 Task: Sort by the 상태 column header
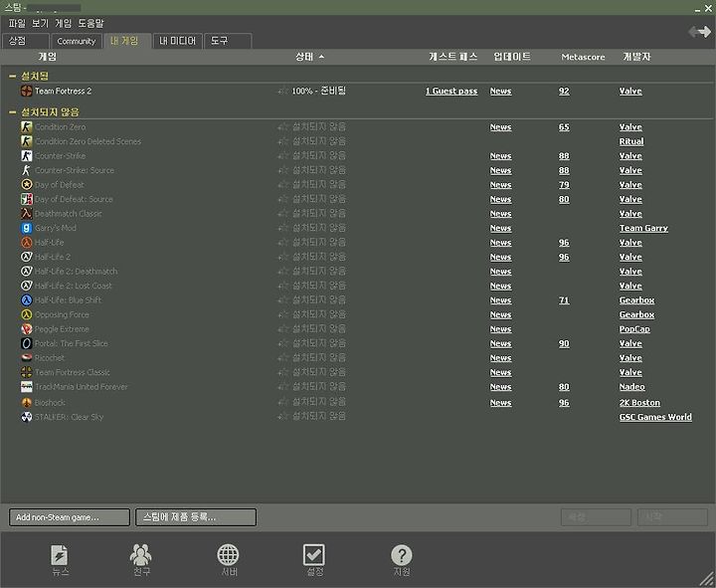(309, 57)
